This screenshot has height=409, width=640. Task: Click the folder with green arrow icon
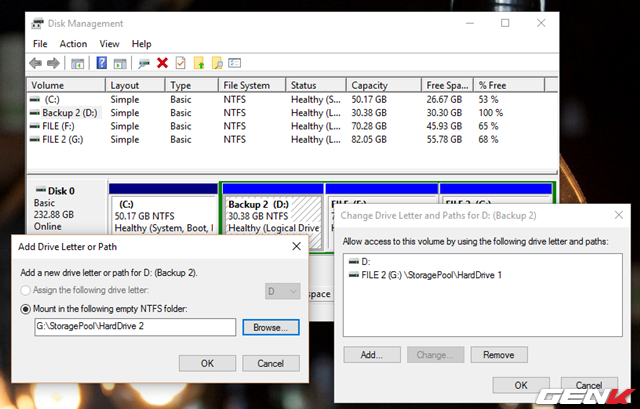(199, 63)
